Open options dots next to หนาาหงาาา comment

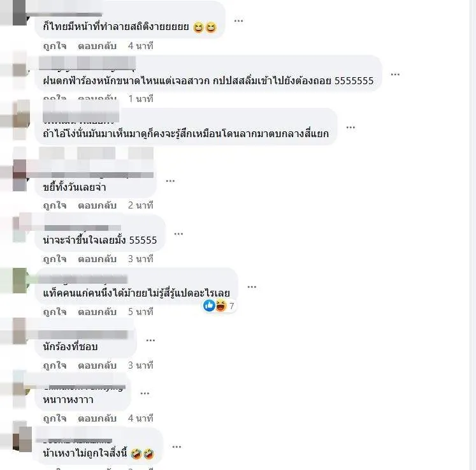[145, 393]
